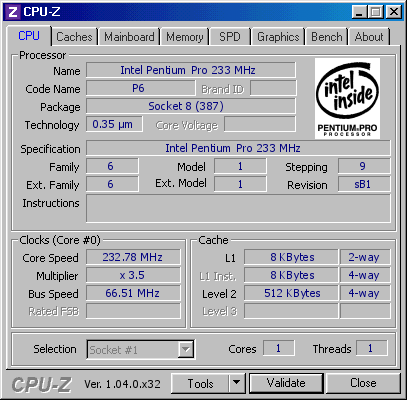Click the Multiplier value x 3.5
The image size is (407, 400).
[x=133, y=275]
